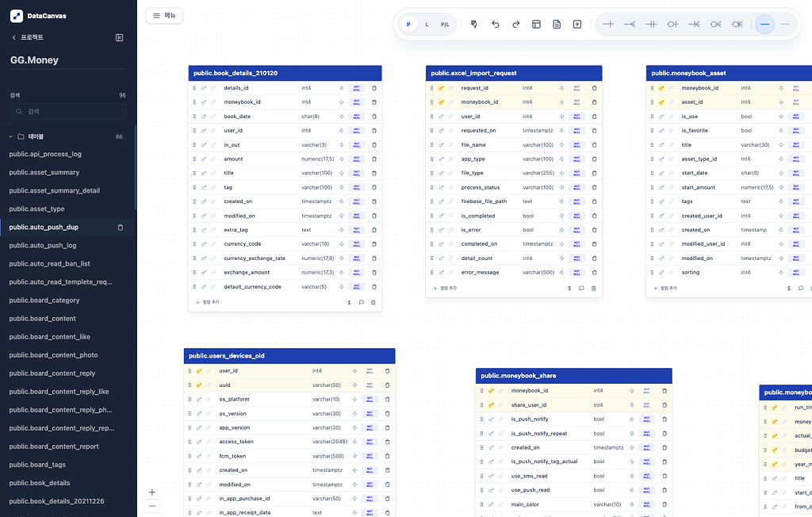This screenshot has width=812, height=517.
Task: Toggle primary key on request_id in excel_import_request
Action: click(x=441, y=88)
